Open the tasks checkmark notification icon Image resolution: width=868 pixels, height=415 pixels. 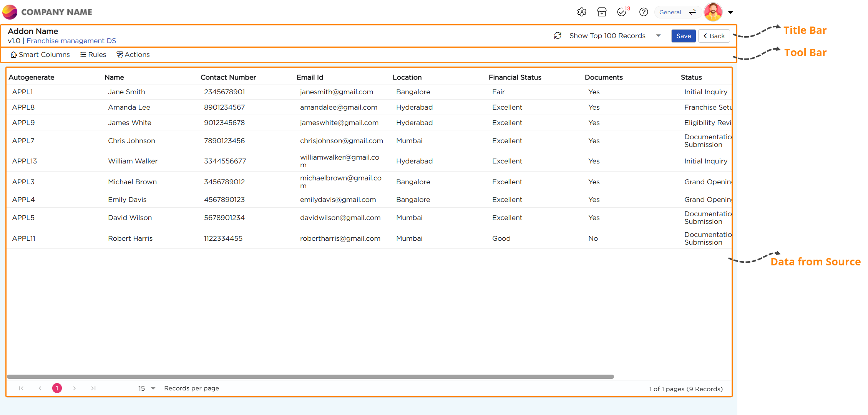click(x=622, y=12)
